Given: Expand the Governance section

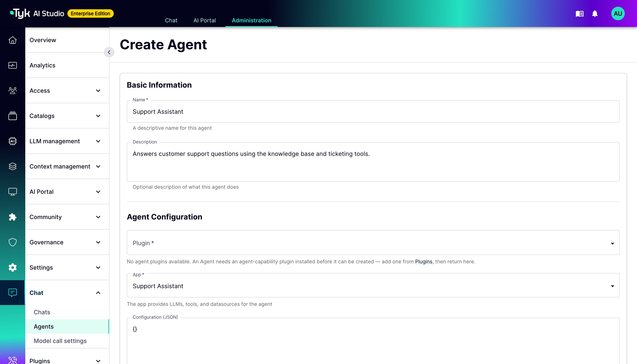Looking at the screenshot, I should point(67,242).
